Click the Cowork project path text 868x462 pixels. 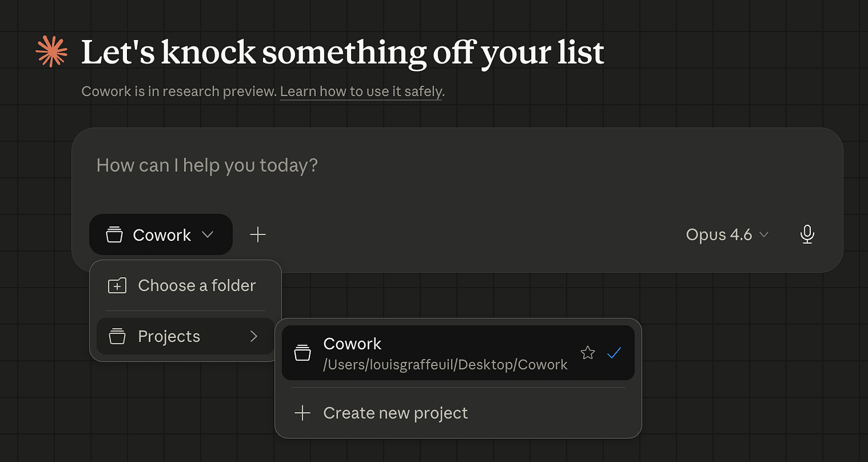click(x=445, y=365)
